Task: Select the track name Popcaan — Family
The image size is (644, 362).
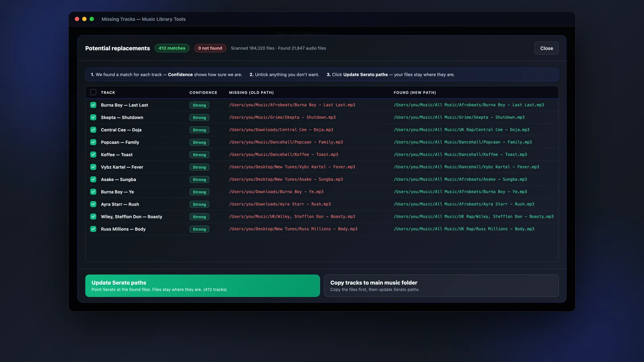Action: 120,142
